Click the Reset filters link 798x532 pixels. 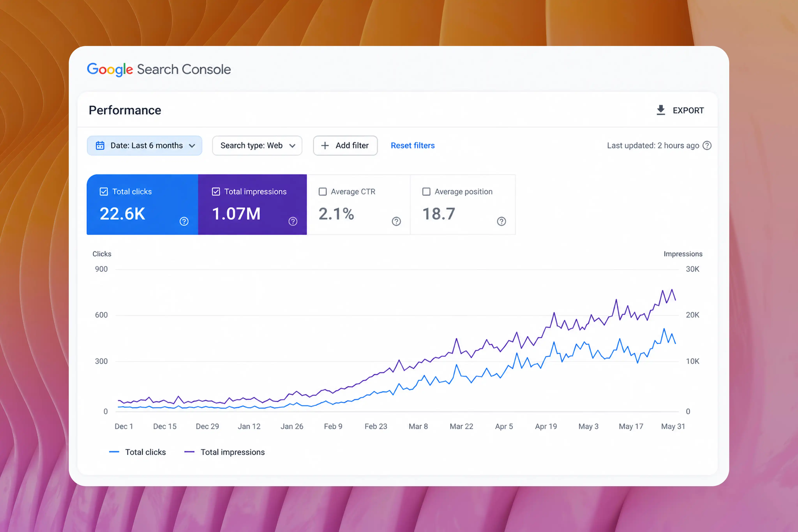[413, 146]
